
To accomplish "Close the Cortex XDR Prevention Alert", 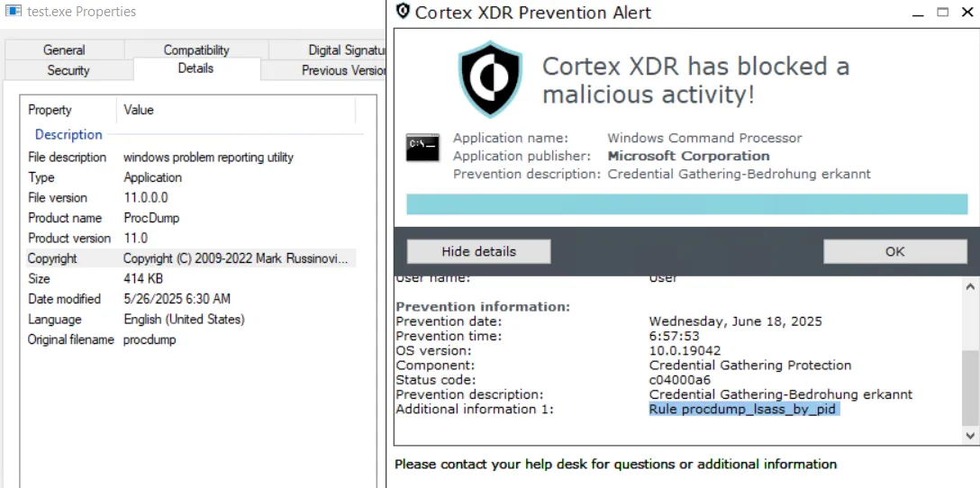I will click(967, 13).
